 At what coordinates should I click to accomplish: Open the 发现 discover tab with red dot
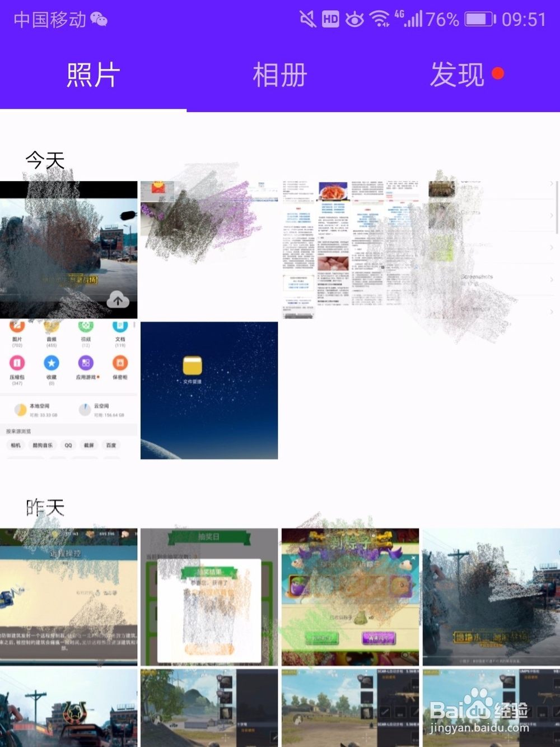[458, 74]
